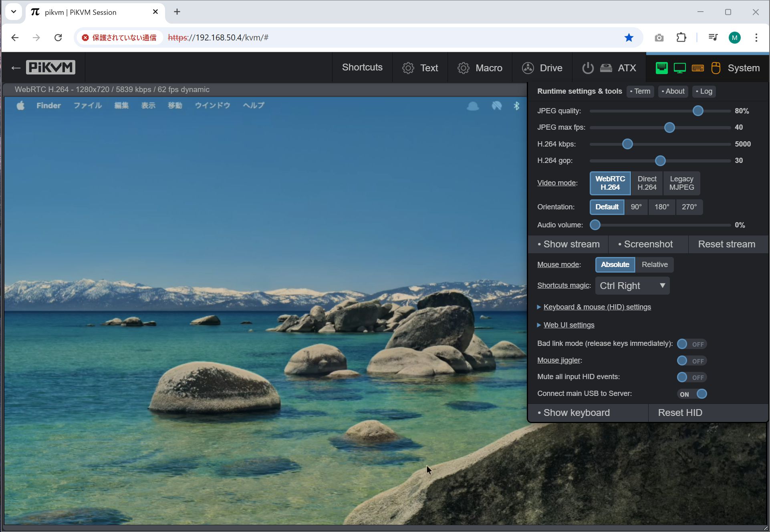
Task: Expand Keyboard & mouse (HID) settings
Action: pos(597,307)
